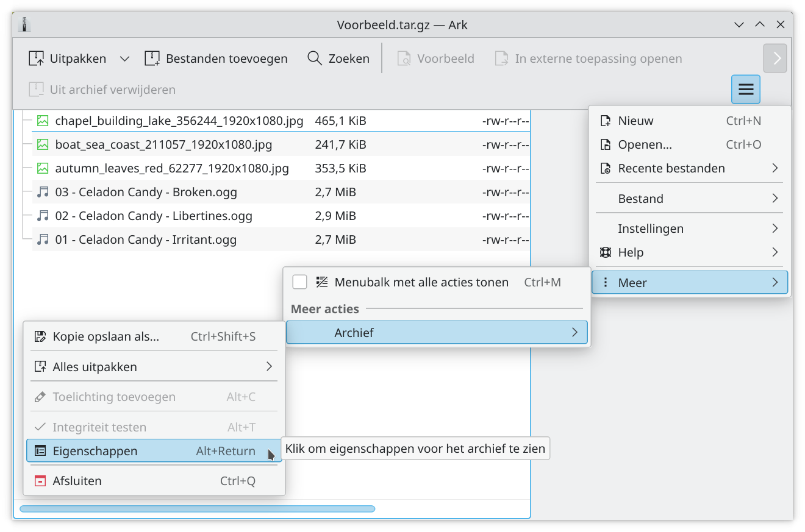Click the 465,1 KiB size cell
Viewport: 805px width, 532px height.
click(x=340, y=121)
